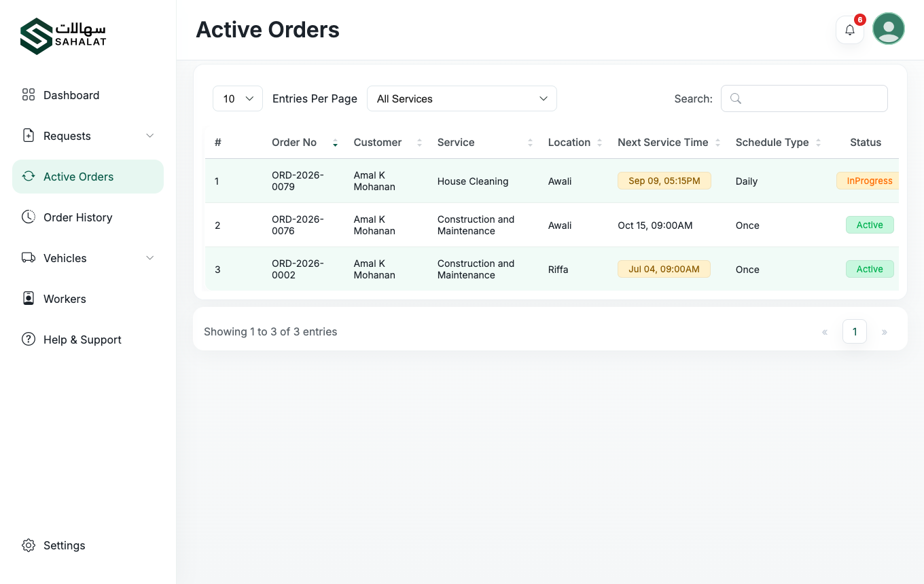This screenshot has height=584, width=924.
Task: Click the Entries Per Page label
Action: (x=315, y=98)
